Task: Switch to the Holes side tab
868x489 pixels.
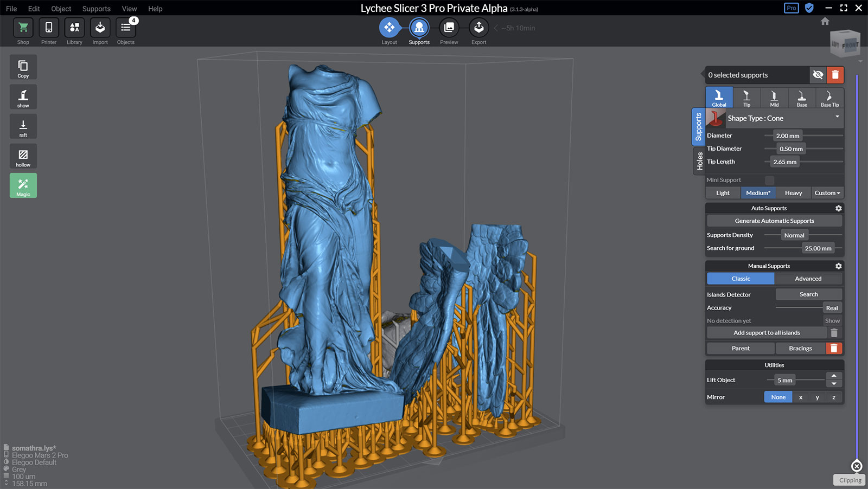Action: click(699, 161)
